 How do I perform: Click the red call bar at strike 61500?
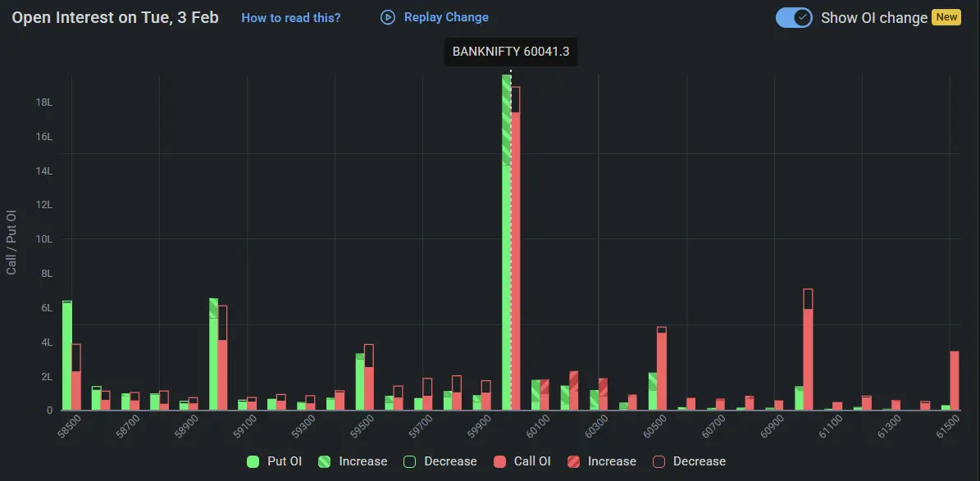coord(955,380)
